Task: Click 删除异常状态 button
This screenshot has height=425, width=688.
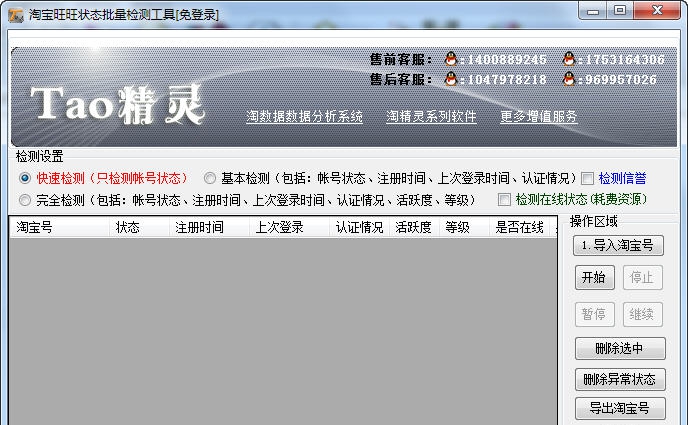Action: pyautogui.click(x=620, y=379)
